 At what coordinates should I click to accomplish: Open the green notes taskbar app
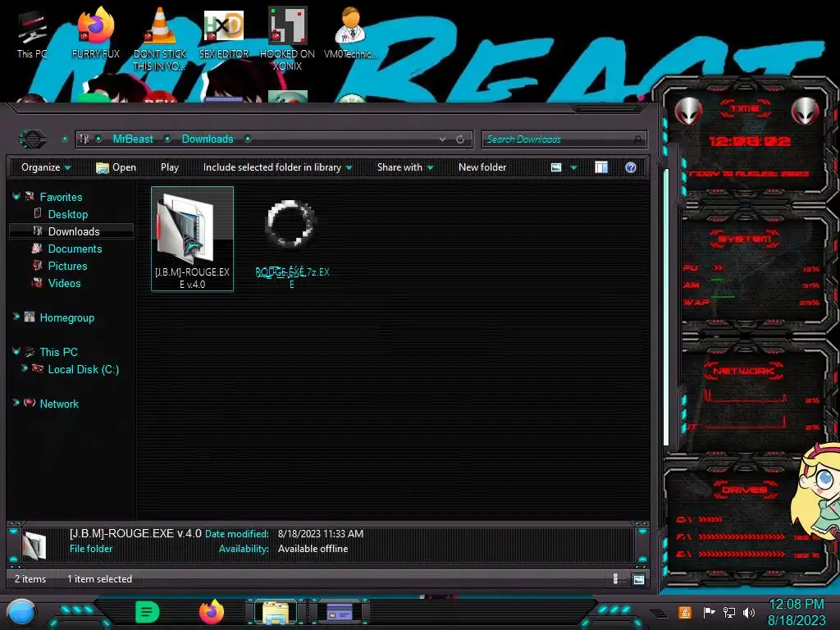click(147, 612)
